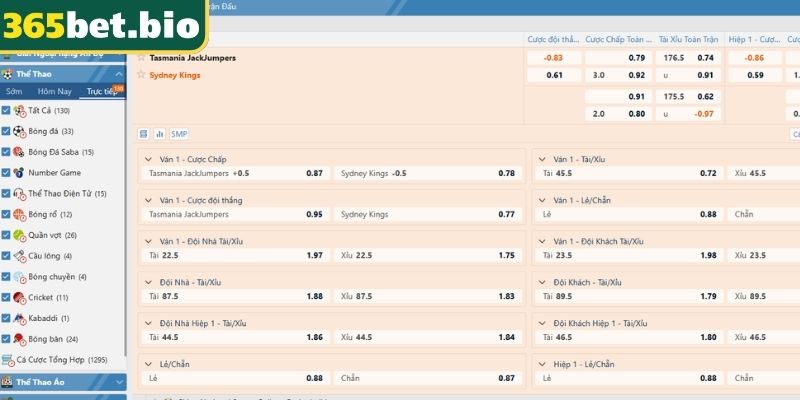Click the Thể Thao Ảo section icon
Screen dimensions: 800x400
(x=7, y=382)
